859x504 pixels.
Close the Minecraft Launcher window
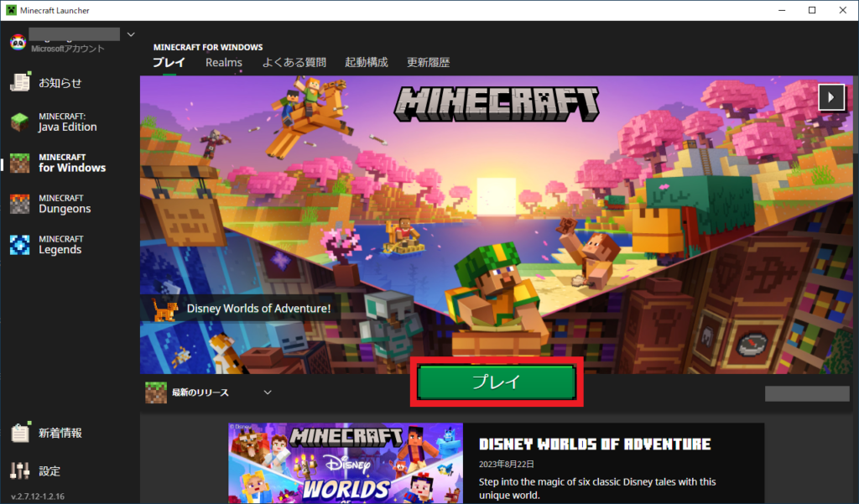tap(842, 10)
